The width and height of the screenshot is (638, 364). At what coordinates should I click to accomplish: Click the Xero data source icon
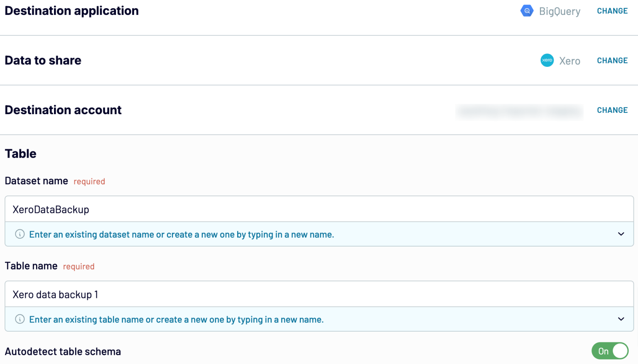547,60
